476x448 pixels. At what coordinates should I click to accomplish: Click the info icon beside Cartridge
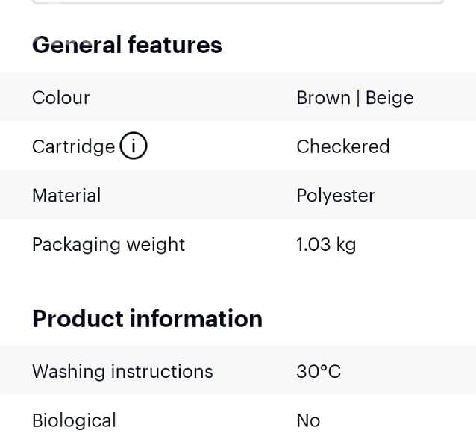(134, 146)
